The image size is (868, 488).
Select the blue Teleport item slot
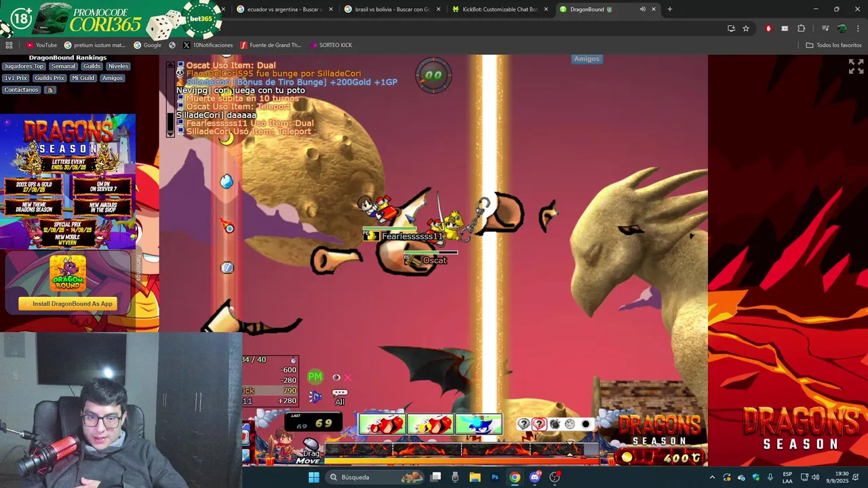point(478,424)
